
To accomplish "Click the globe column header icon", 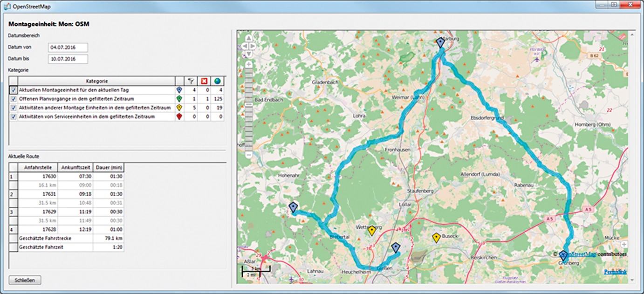I will [217, 81].
